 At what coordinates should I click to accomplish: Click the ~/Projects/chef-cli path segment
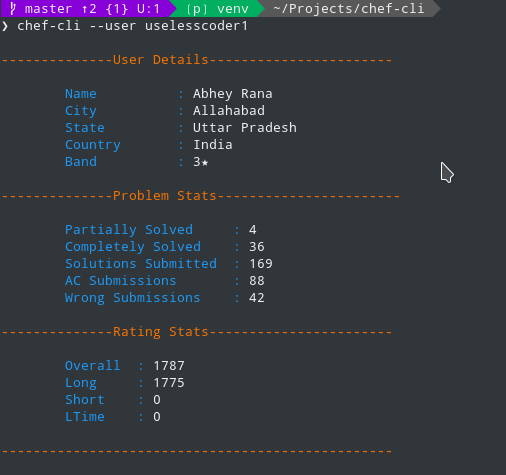[x=349, y=8]
